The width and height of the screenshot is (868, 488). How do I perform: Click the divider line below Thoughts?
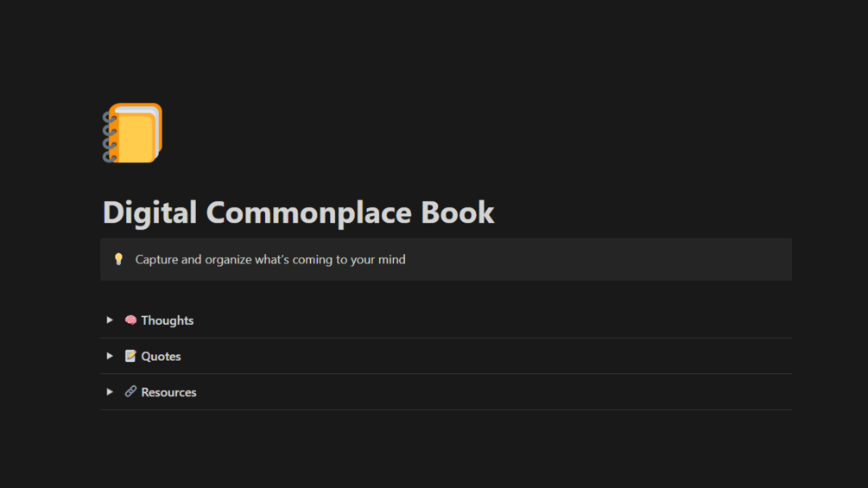[446, 338]
